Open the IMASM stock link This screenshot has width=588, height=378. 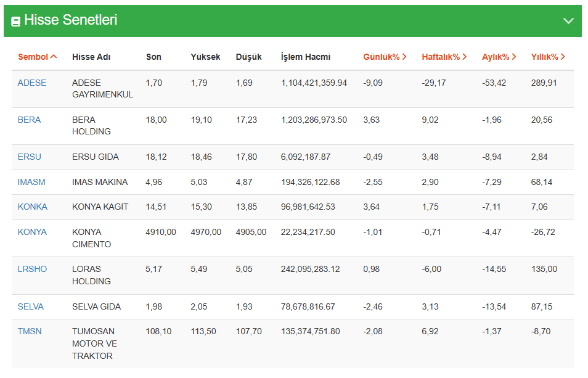pyautogui.click(x=31, y=182)
